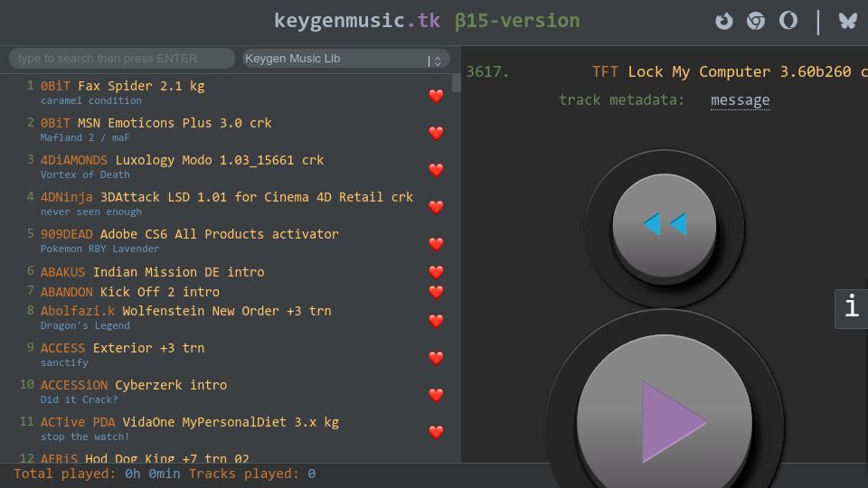Viewport: 868px width, 488px height.
Task: Select track 909DEAD Adobe CS6 All Products
Action: (189, 234)
